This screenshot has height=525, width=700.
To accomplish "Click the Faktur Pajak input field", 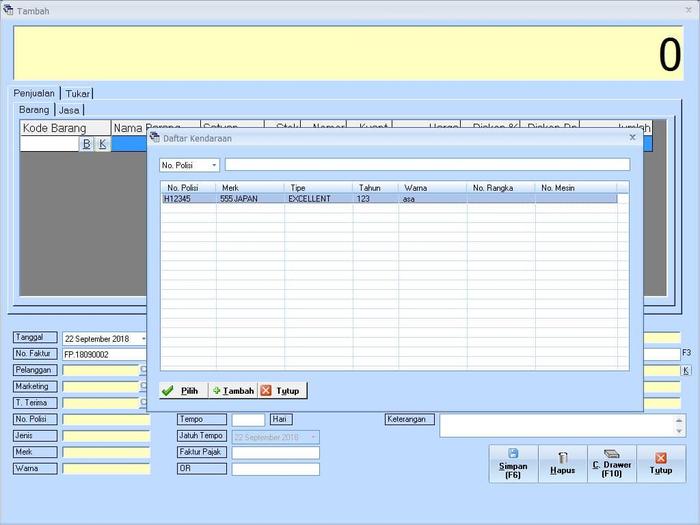I will tap(275, 452).
